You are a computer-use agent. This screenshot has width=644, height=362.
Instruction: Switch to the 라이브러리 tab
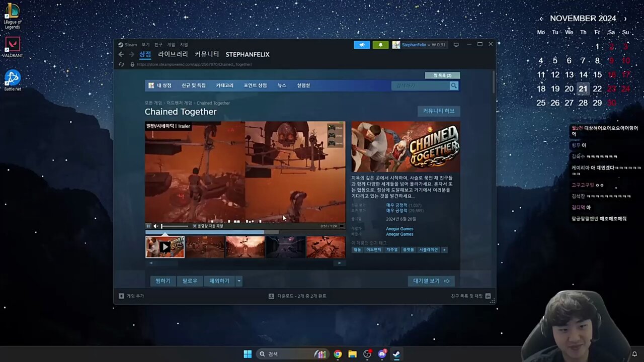pyautogui.click(x=173, y=54)
